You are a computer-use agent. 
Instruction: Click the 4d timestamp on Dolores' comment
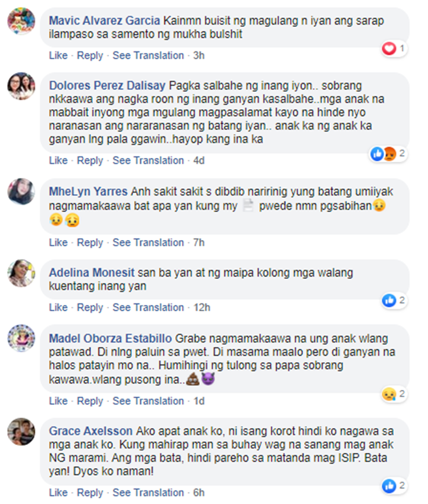click(x=199, y=160)
